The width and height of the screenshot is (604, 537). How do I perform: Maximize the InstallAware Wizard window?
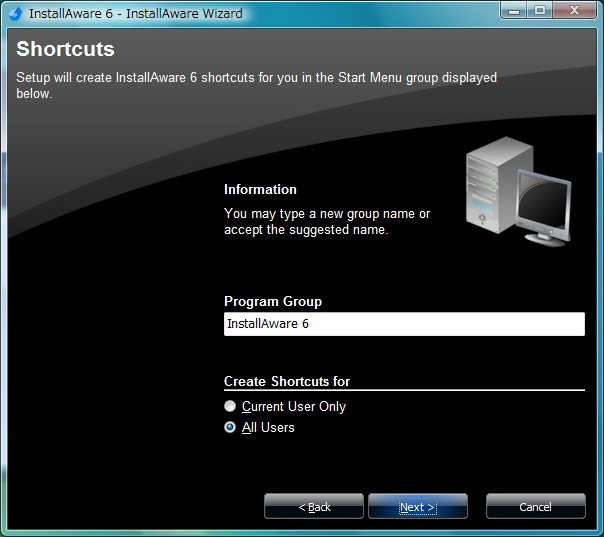point(540,10)
